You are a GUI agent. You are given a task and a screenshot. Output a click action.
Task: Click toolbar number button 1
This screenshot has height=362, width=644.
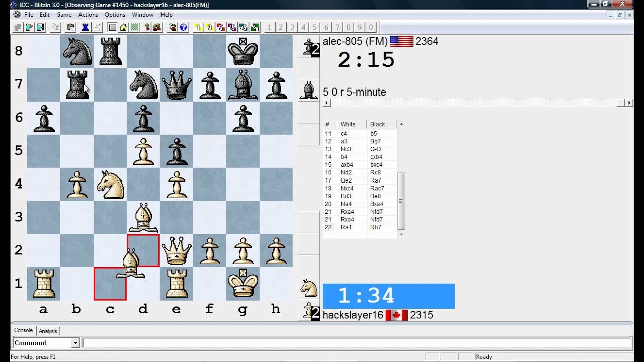pos(269,27)
